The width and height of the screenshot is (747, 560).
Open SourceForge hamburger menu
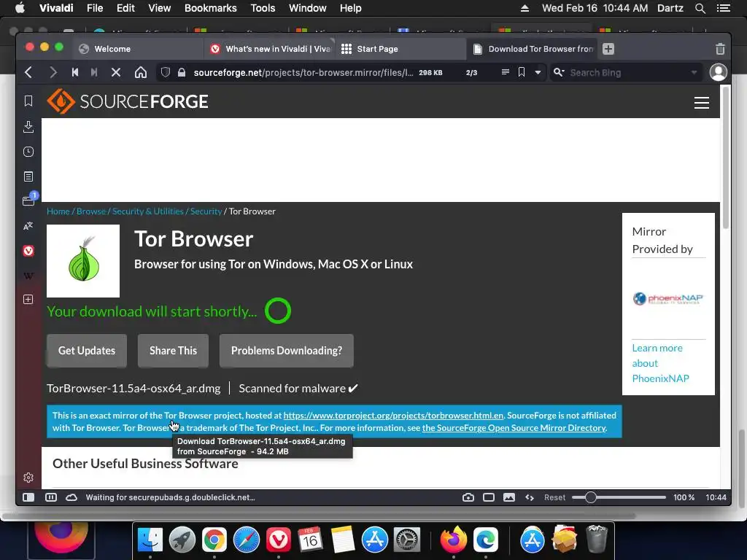click(x=701, y=102)
